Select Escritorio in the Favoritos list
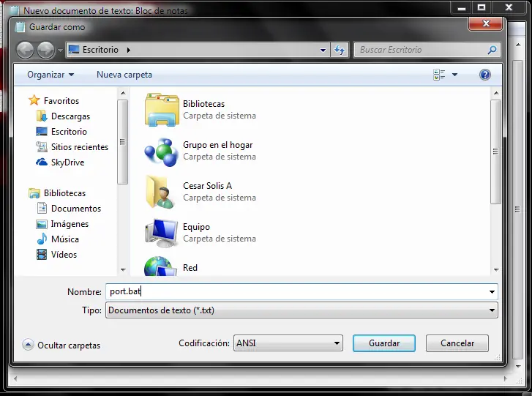Viewport: 532px width, 396px height. tap(69, 132)
